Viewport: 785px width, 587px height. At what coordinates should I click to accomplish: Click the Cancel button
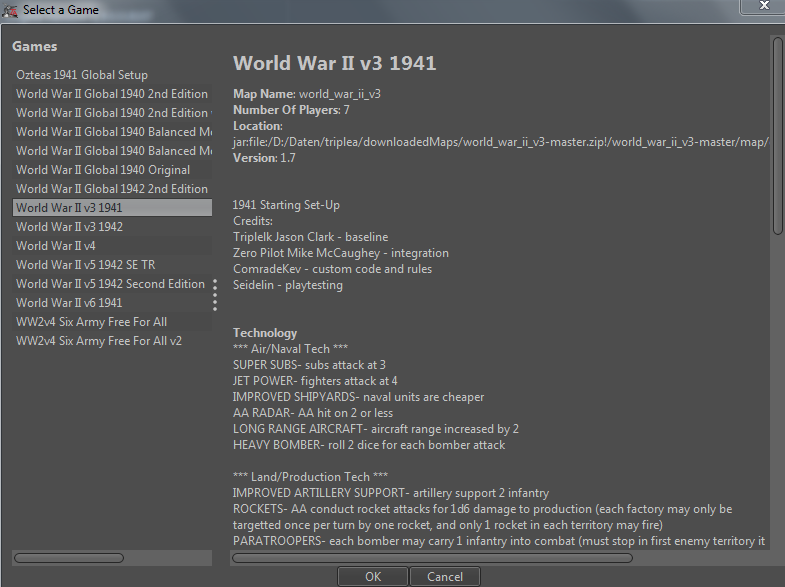(445, 576)
